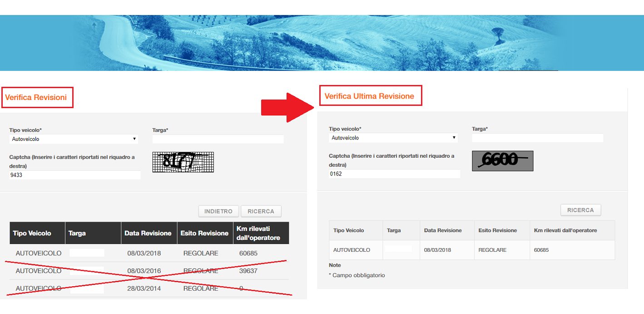Click the dark Esito Revisione column header
Image resolution: width=644 pixels, height=314 pixels.
point(204,233)
